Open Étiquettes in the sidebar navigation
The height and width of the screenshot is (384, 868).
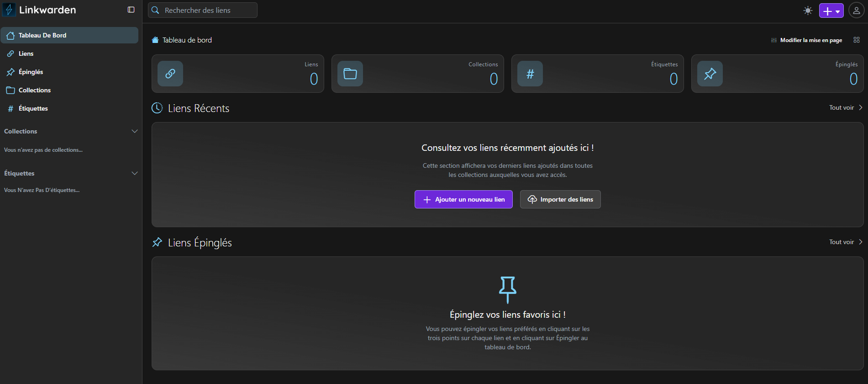coord(69,108)
